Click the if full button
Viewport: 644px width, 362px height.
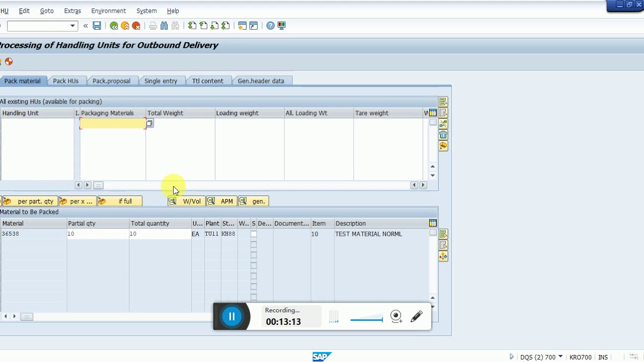tap(120, 201)
